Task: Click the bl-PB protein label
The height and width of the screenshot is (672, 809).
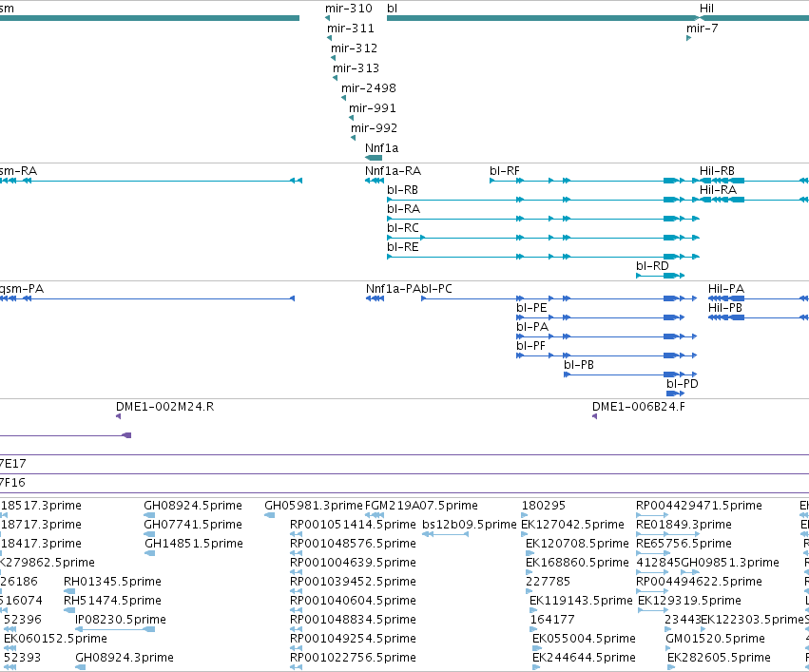Action: (579, 365)
